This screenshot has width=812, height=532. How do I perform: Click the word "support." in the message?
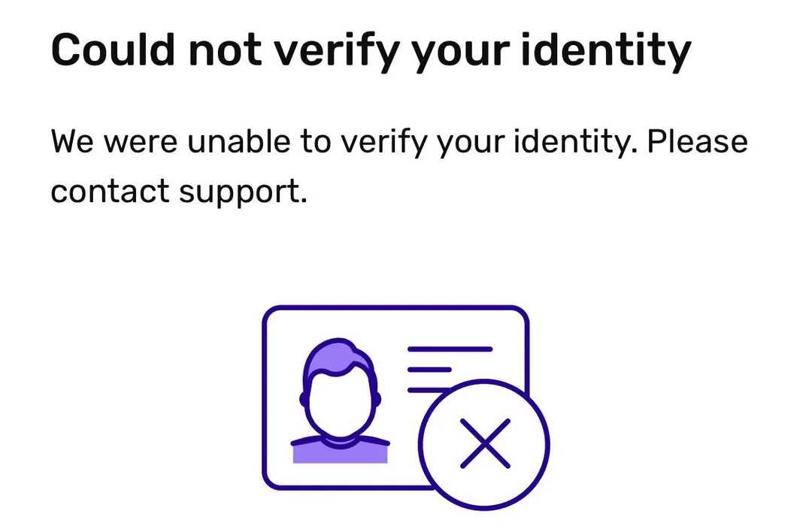243,192
